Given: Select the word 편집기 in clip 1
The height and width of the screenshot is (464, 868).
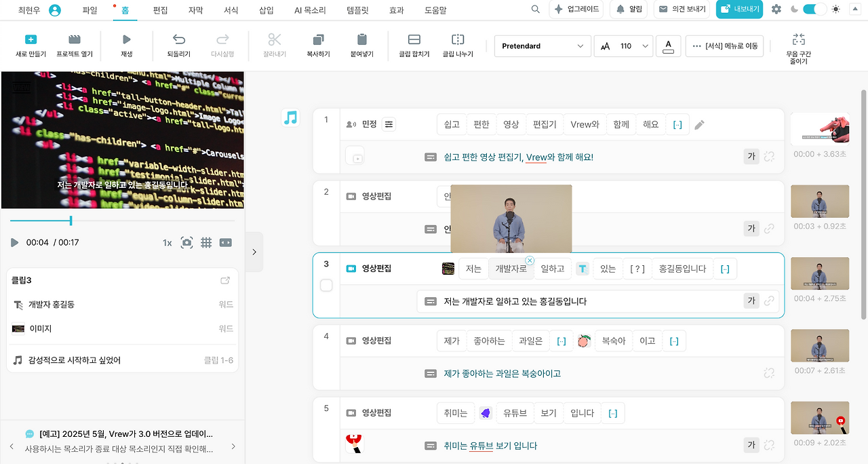Looking at the screenshot, I should [x=545, y=124].
